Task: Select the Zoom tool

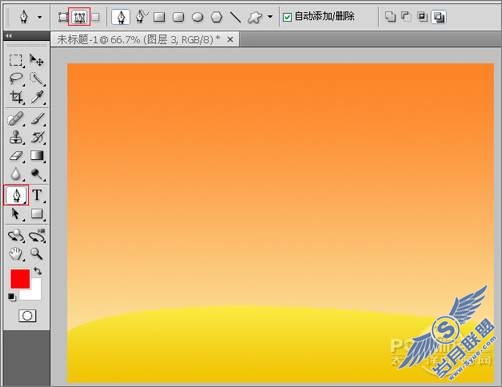Action: pos(36,254)
